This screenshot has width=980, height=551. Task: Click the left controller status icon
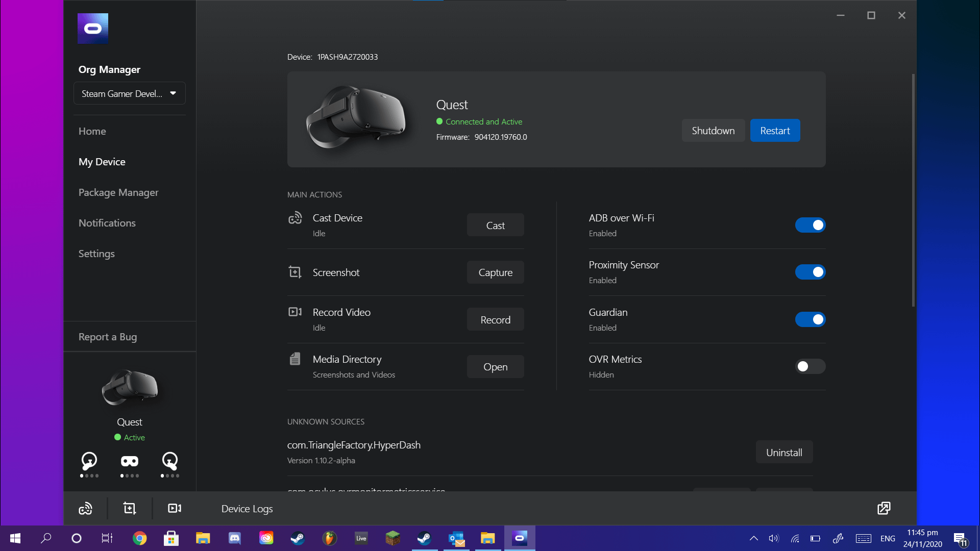point(89,461)
